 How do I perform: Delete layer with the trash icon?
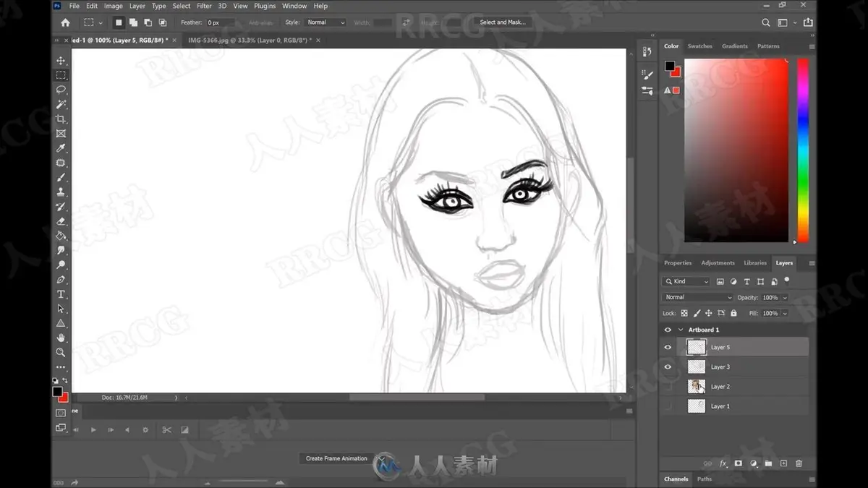(799, 463)
